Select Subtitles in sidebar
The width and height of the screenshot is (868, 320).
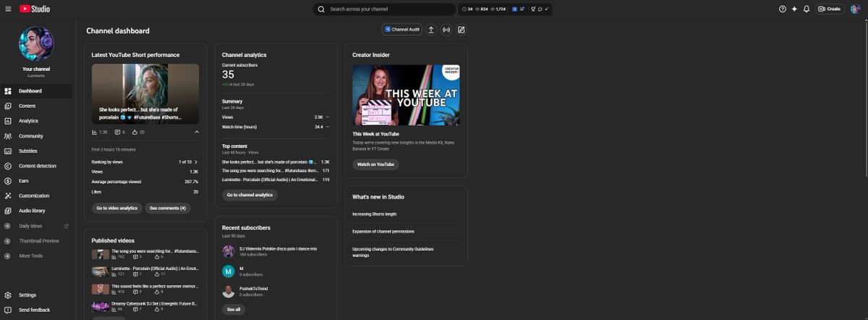pyautogui.click(x=36, y=151)
